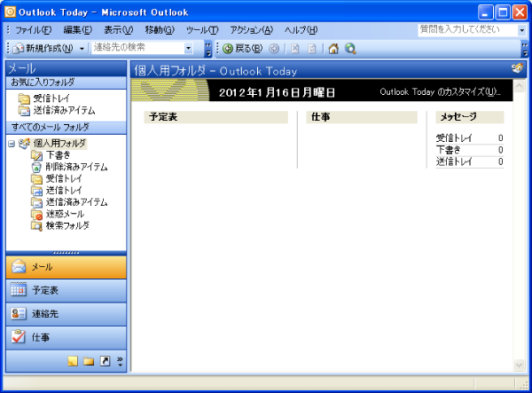The height and width of the screenshot is (393, 532).
Task: Select the 迷惑メール junk folder
Action: [x=65, y=214]
